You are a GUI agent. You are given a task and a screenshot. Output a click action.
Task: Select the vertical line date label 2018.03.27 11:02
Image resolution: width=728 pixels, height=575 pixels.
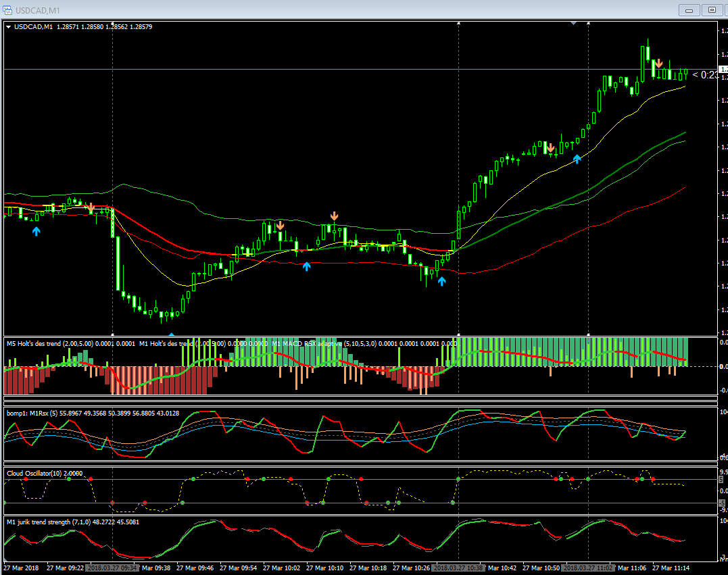pos(588,568)
